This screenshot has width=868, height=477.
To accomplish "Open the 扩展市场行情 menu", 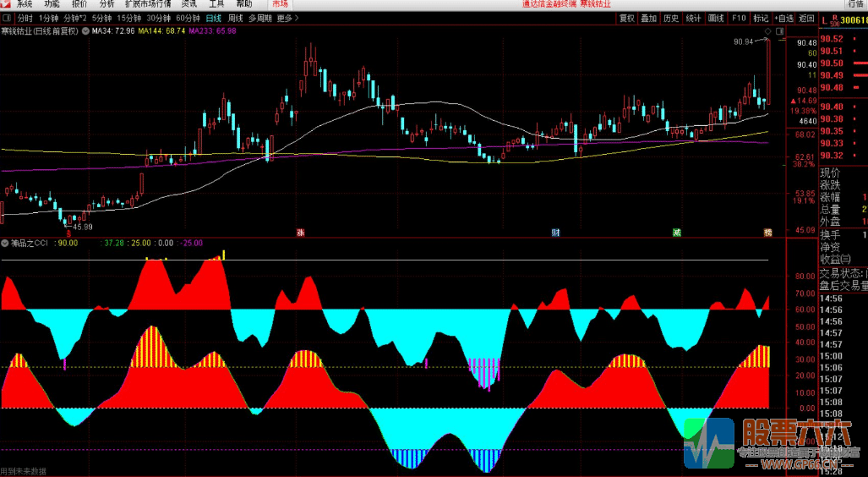I will 148,4.
